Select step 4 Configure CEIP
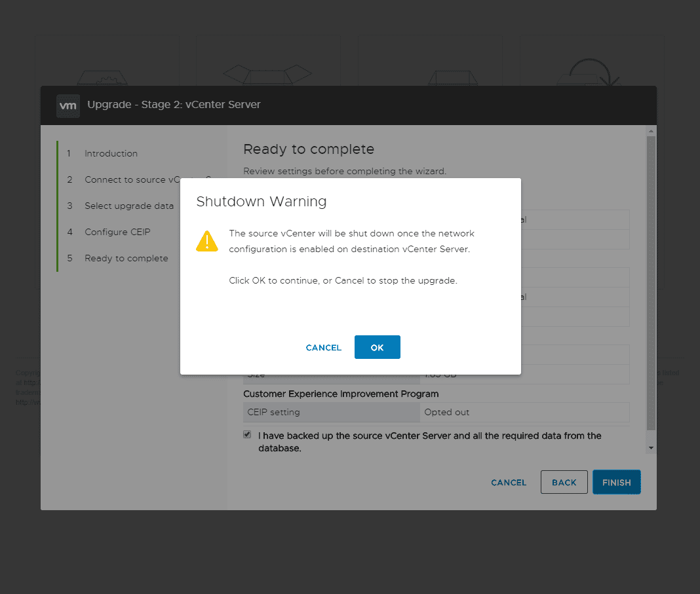The image size is (700, 594). click(x=109, y=232)
